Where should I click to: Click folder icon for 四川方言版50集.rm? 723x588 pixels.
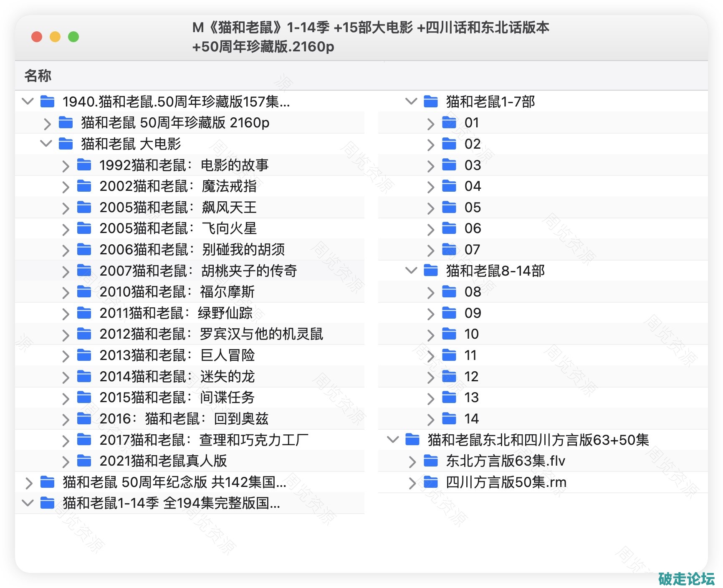pyautogui.click(x=430, y=482)
